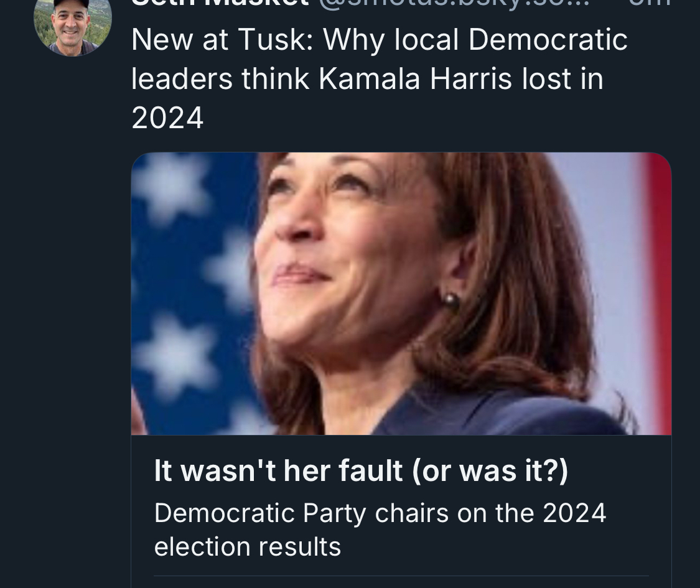Click the author display name at top
Image resolution: width=700 pixels, height=588 pixels.
click(x=219, y=3)
